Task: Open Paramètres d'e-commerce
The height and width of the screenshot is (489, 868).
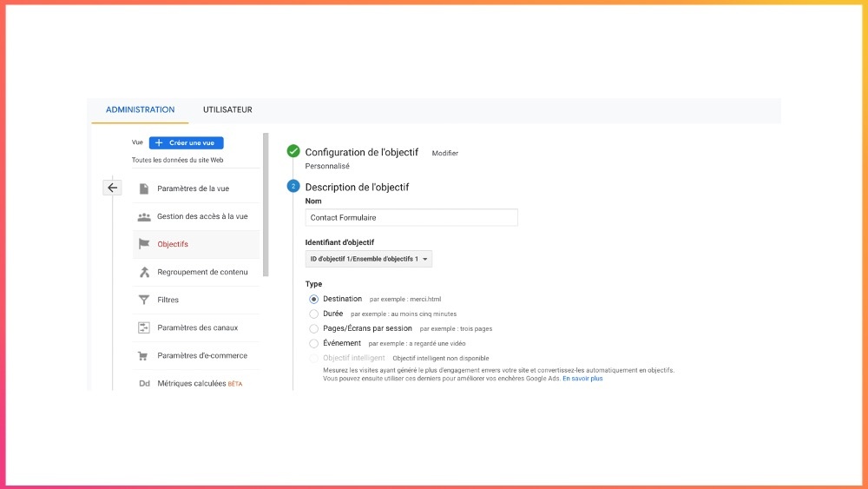Action: [x=196, y=355]
